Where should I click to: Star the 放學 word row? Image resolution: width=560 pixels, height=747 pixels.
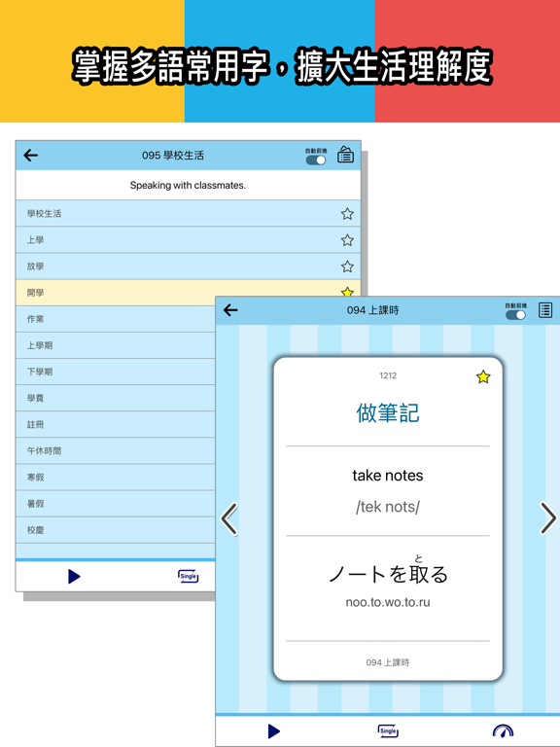(x=347, y=267)
